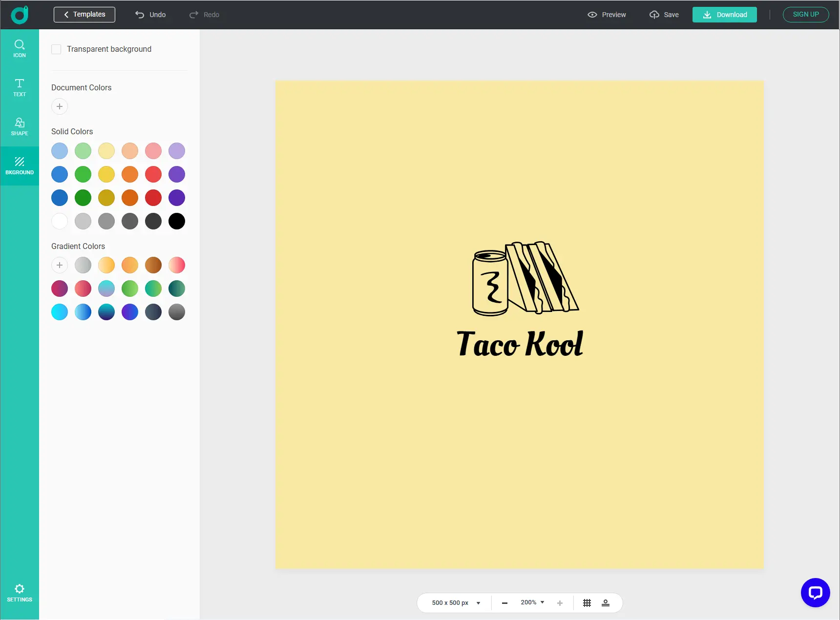The width and height of the screenshot is (840, 620).
Task: Save the design to cloud
Action: [x=664, y=15]
